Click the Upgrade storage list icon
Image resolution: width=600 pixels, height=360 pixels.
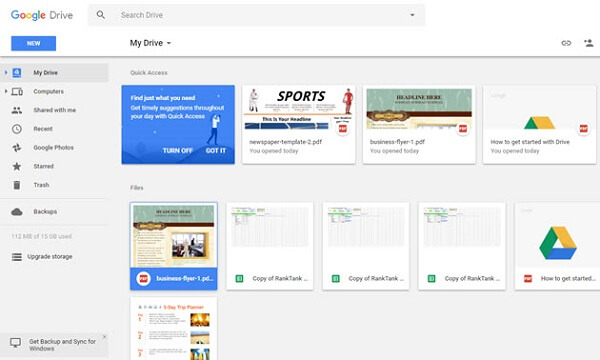coord(17,257)
